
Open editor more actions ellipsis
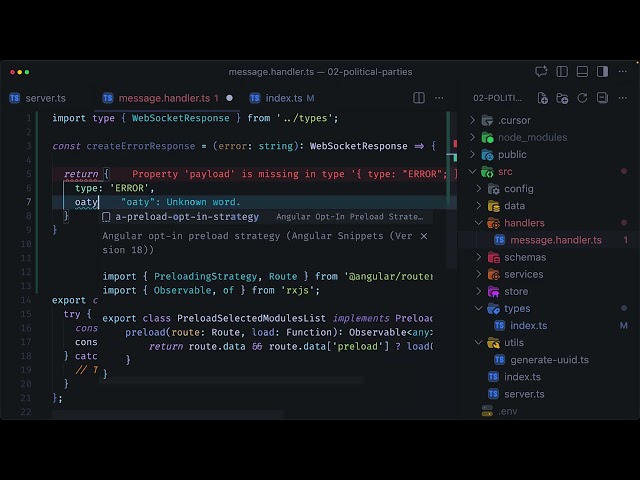coord(439,98)
